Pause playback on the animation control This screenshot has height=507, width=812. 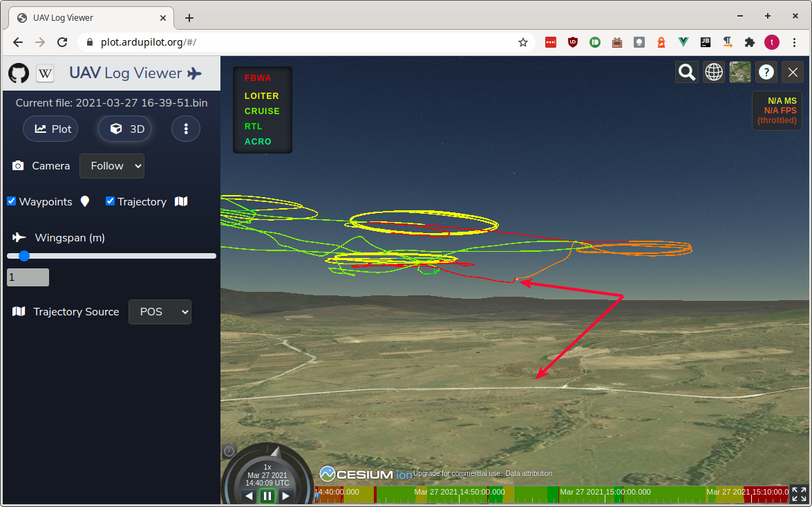click(267, 496)
